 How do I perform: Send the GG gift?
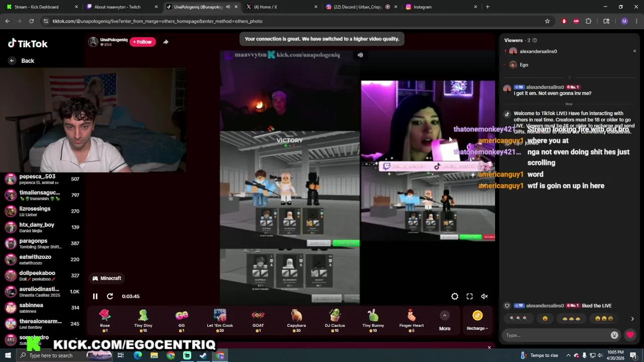point(182,320)
